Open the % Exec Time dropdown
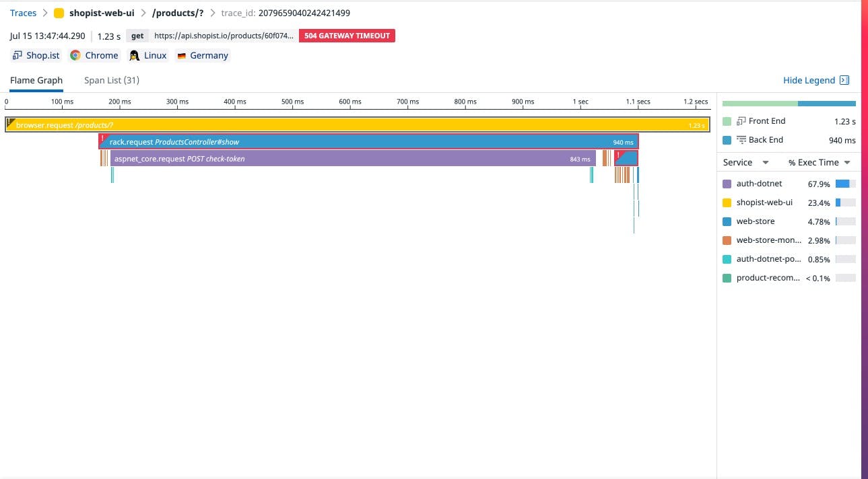Image resolution: width=868 pixels, height=479 pixels. pyautogui.click(x=847, y=163)
